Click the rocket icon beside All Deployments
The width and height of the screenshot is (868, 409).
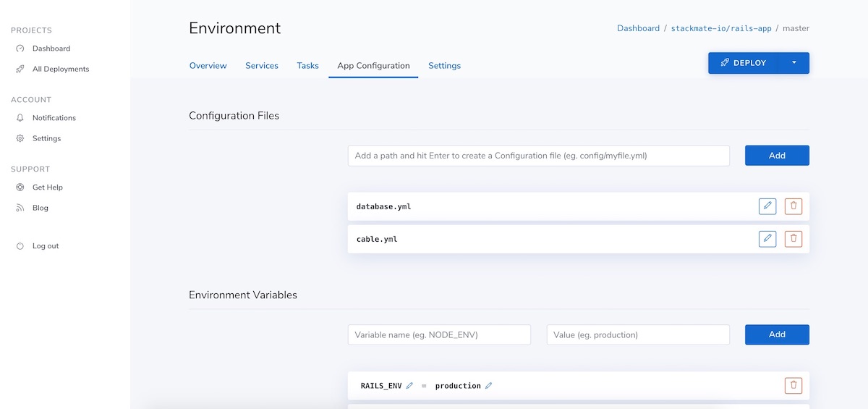[20, 69]
